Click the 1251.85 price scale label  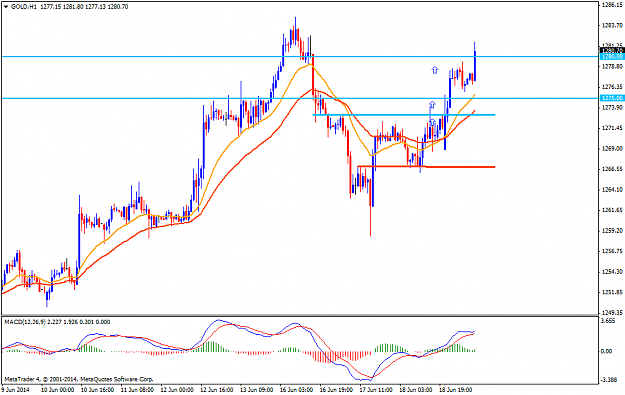(612, 292)
